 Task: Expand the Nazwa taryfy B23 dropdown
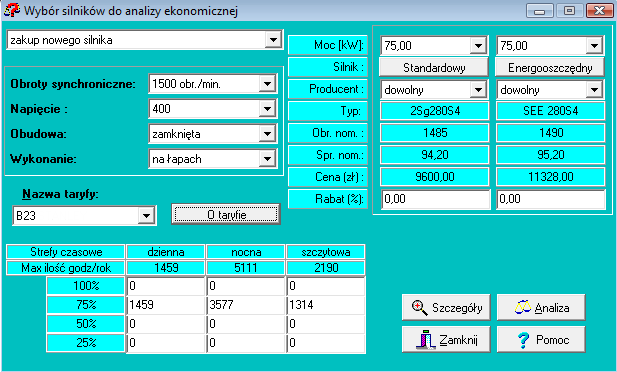click(x=146, y=216)
